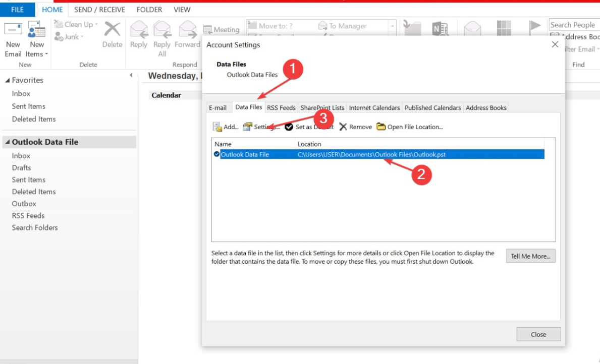Collapse the Outlook Data File folder tree
600x364 pixels.
tap(7, 142)
